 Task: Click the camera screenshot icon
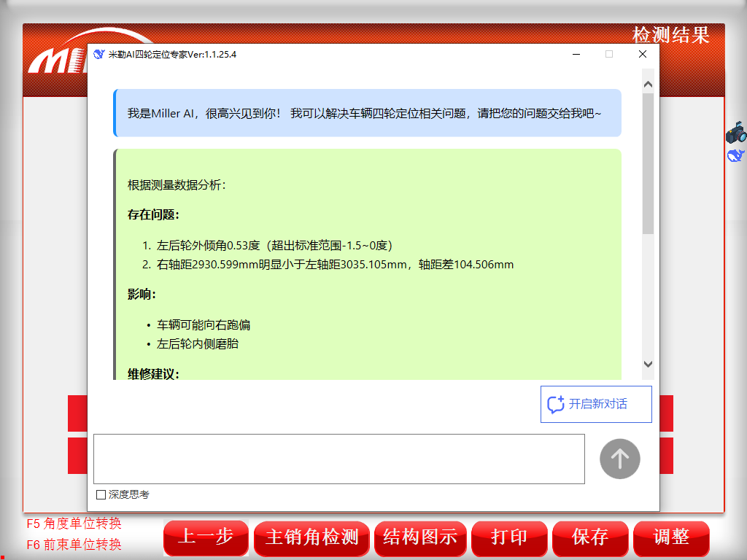736,133
